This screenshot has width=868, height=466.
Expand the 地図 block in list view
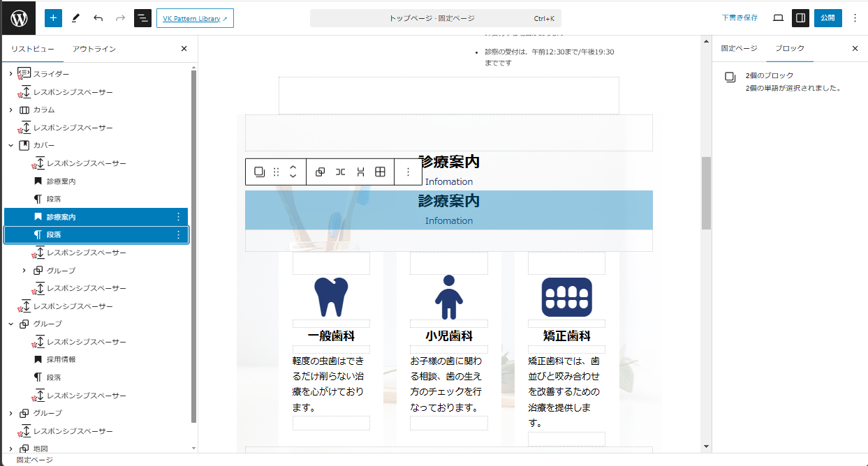tap(10, 449)
